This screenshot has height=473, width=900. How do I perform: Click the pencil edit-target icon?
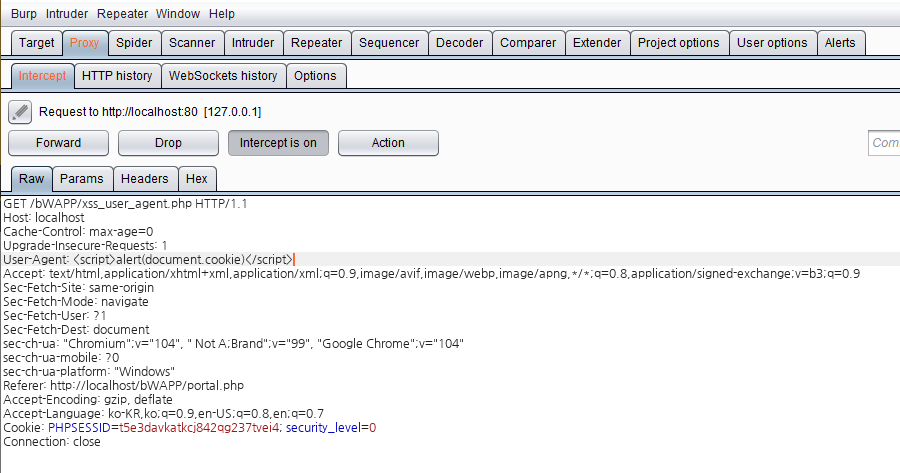point(20,112)
